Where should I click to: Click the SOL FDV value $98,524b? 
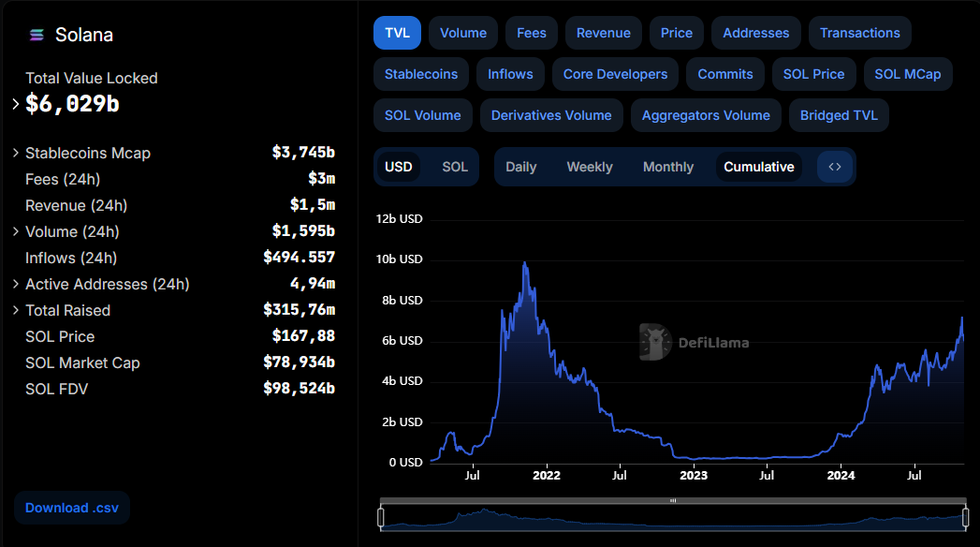[299, 388]
